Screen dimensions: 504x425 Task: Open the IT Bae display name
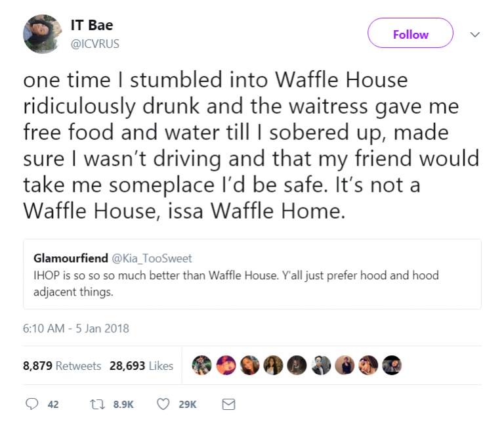tap(92, 25)
